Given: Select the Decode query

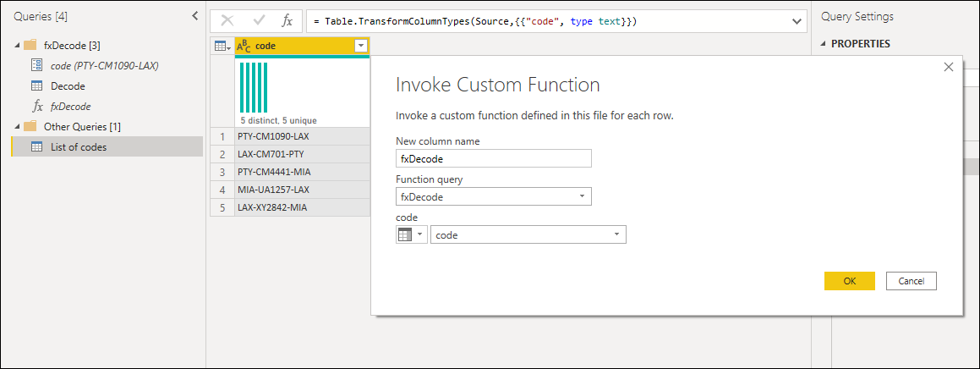Looking at the screenshot, I should tap(68, 85).
